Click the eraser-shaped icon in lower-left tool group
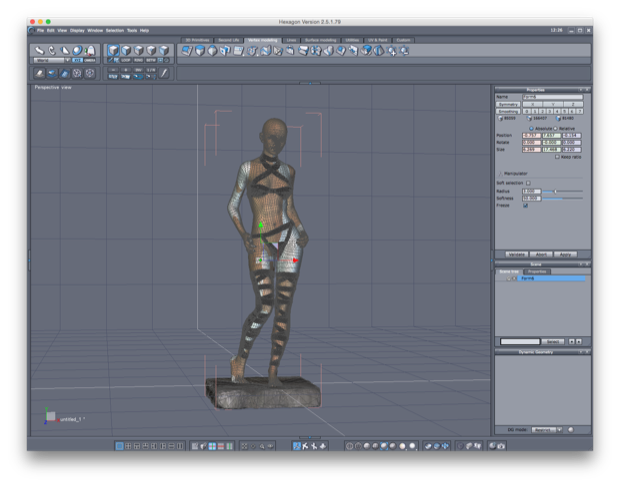 (40, 73)
